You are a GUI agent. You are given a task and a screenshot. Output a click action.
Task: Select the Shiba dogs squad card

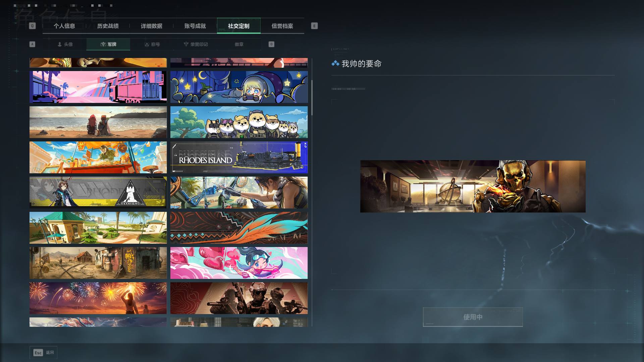(239, 122)
